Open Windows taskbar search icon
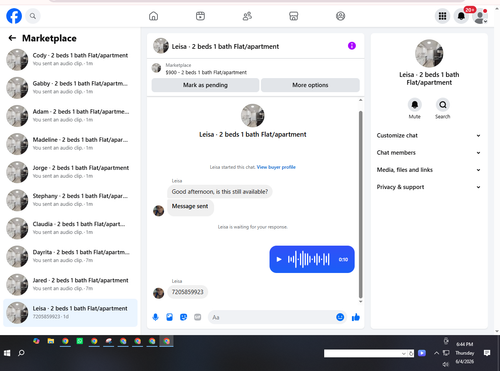This screenshot has width=500, height=371. tap(21, 353)
